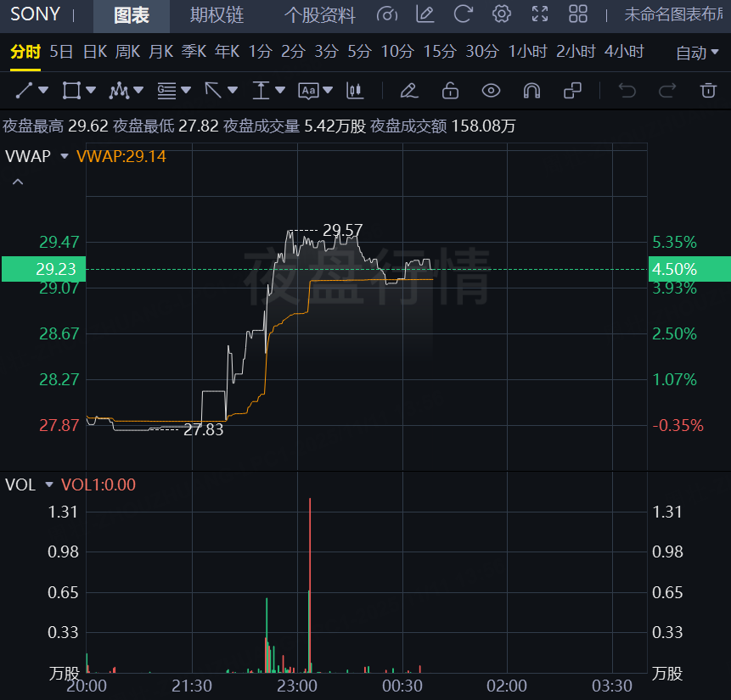Open the 自动 dropdown
The width and height of the screenshot is (731, 700).
click(698, 53)
